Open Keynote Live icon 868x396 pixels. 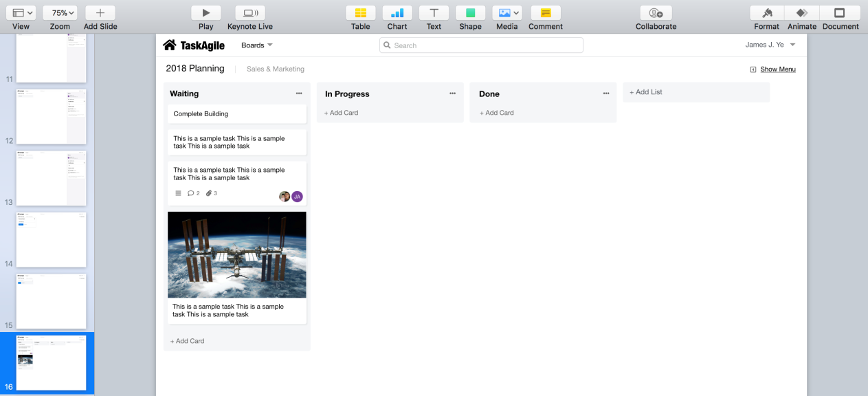tap(250, 13)
